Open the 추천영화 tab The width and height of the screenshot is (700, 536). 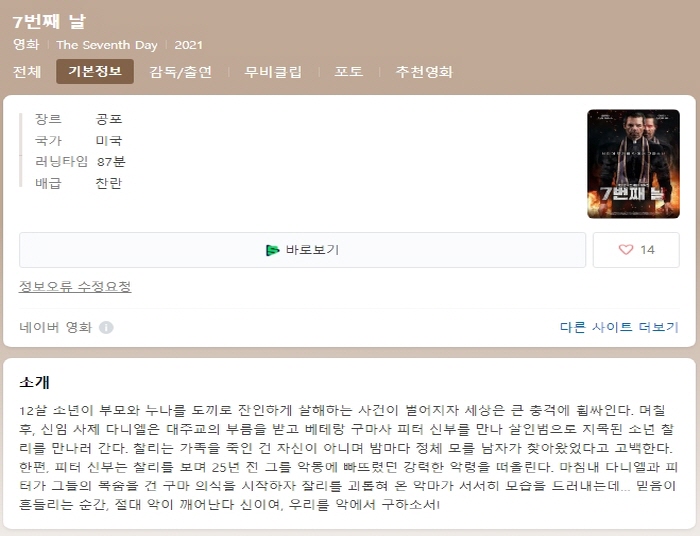(x=424, y=72)
